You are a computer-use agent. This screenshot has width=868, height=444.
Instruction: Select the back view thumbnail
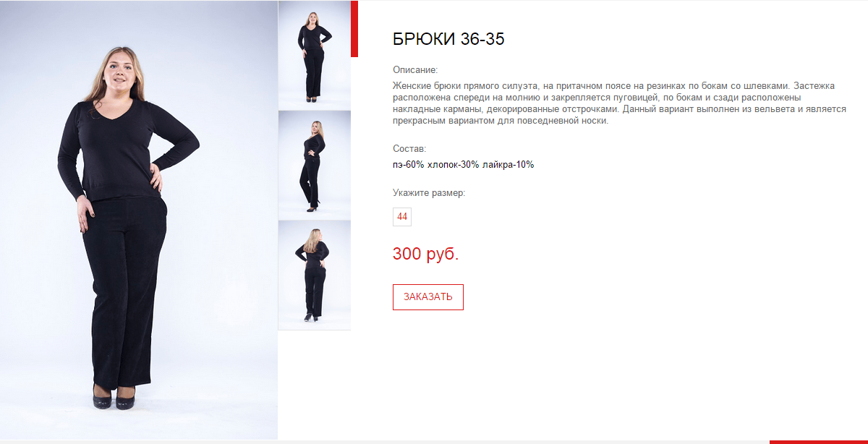click(315, 275)
